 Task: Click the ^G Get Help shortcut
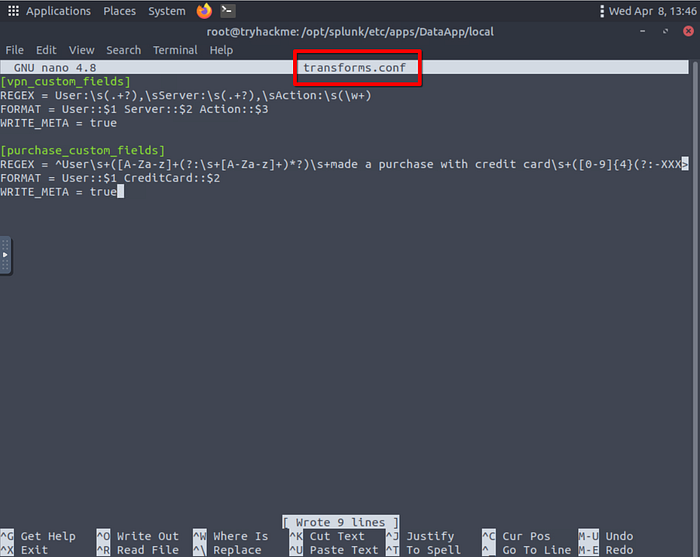pos(38,536)
